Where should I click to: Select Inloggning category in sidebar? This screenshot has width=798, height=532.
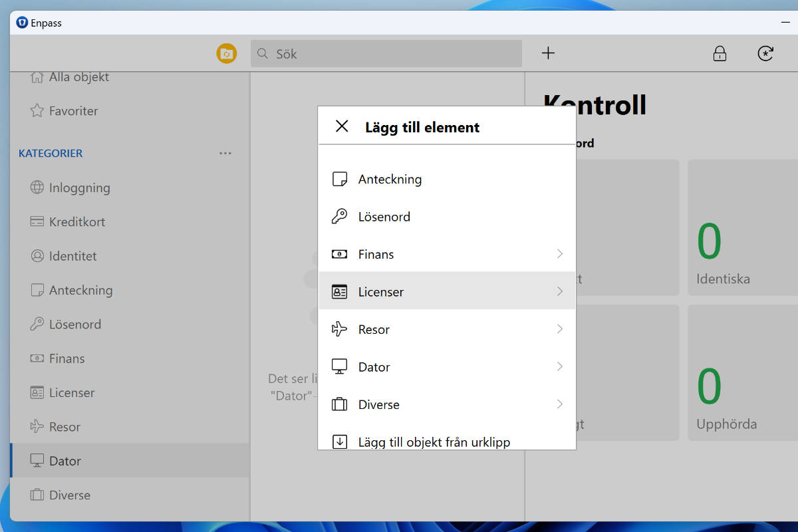coord(130,188)
